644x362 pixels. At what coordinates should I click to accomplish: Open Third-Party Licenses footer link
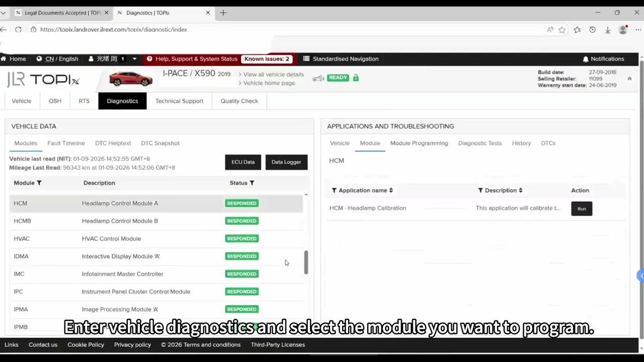pos(278,345)
